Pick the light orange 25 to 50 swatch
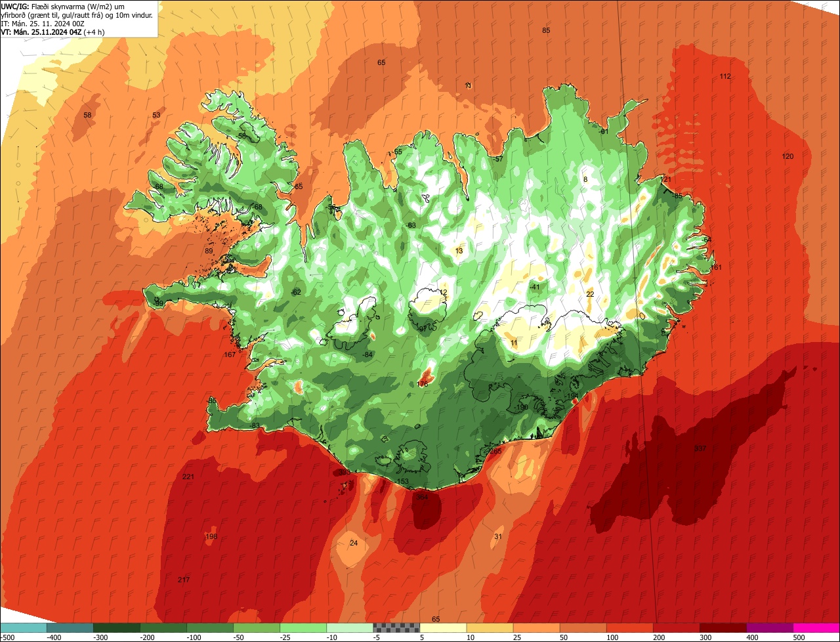Image resolution: width=840 pixels, height=642 pixels. click(535, 628)
